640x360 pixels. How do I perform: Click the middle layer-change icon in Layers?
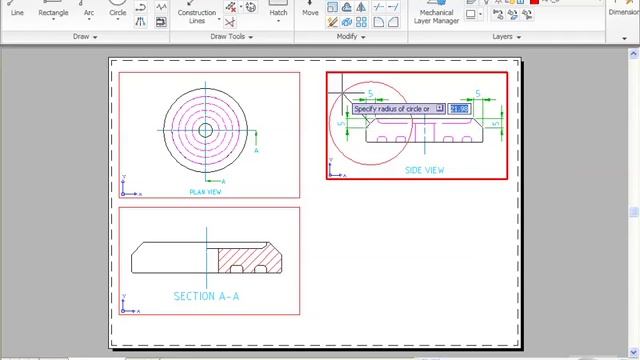(x=513, y=15)
